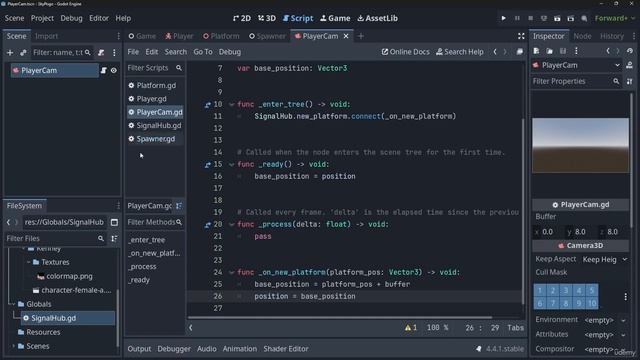Make script editor floating icon
Viewport: 640px width, 360px height.
[x=519, y=52]
